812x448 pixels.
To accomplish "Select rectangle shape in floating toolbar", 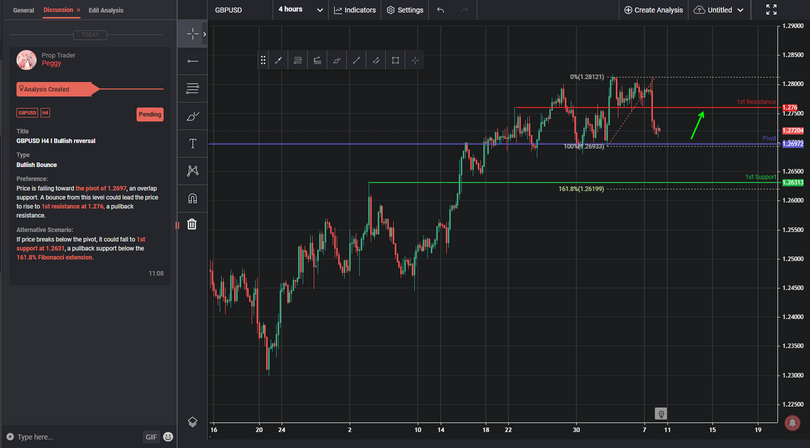I will [x=395, y=61].
